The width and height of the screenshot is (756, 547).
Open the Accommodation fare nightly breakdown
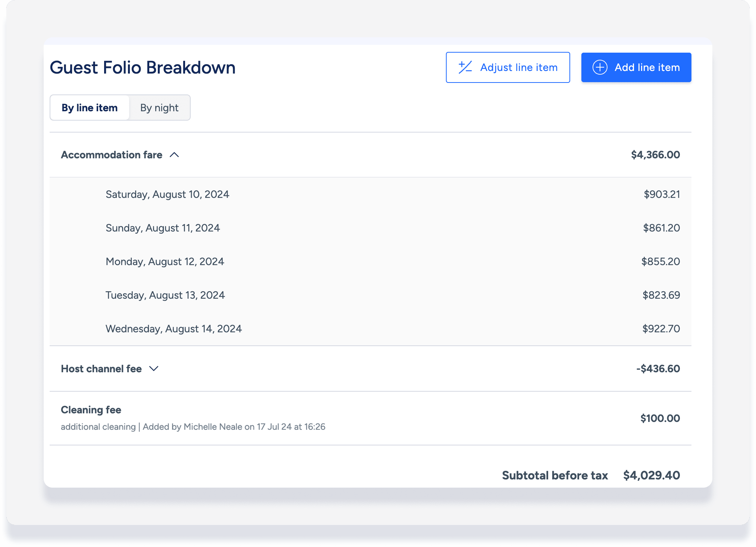coord(112,155)
